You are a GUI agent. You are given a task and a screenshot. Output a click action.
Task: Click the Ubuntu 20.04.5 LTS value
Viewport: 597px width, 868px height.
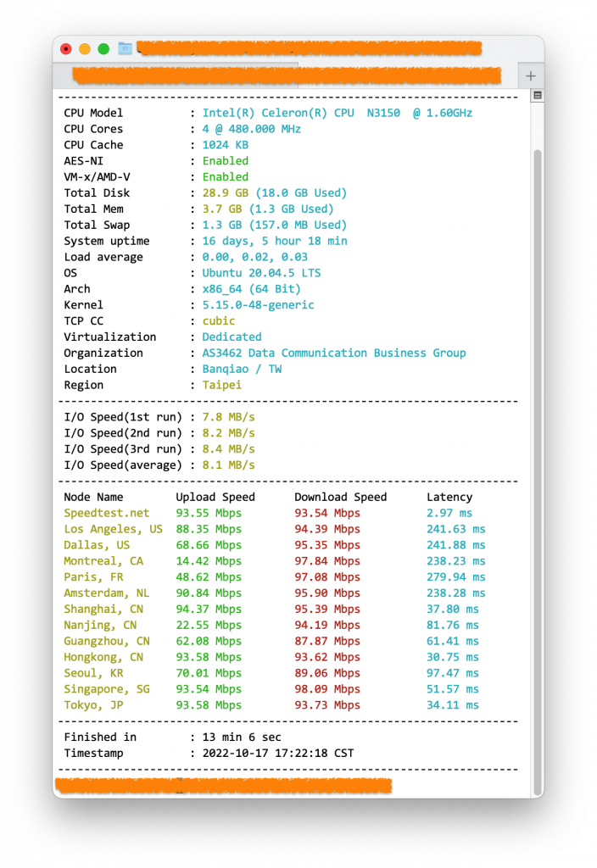[x=261, y=273]
